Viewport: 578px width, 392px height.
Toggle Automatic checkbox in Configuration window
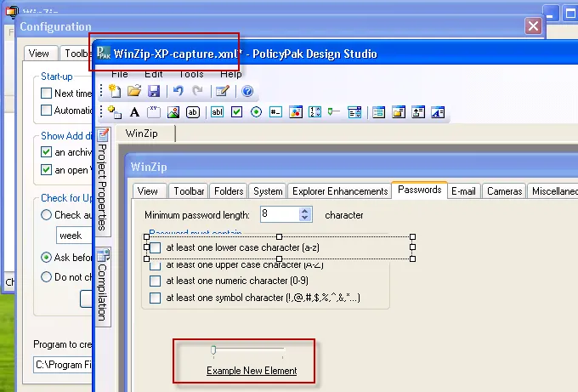tap(46, 110)
